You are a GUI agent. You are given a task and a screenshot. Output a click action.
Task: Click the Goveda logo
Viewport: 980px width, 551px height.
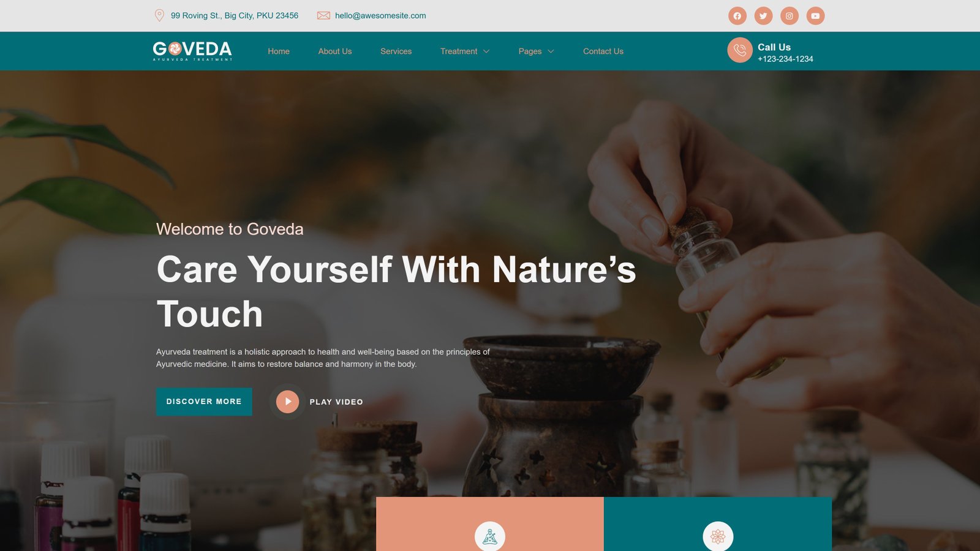pos(192,51)
